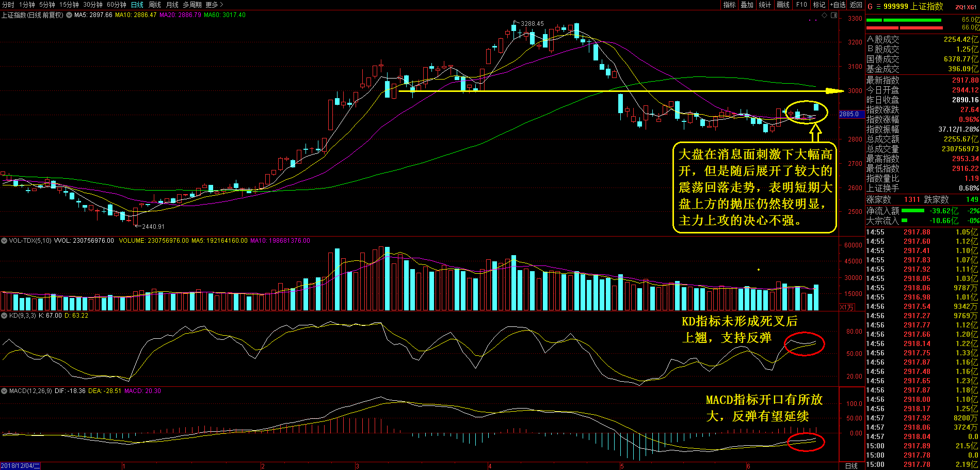Select the 周线 weekly period
This screenshot has height=470, width=980.
tap(155, 5)
